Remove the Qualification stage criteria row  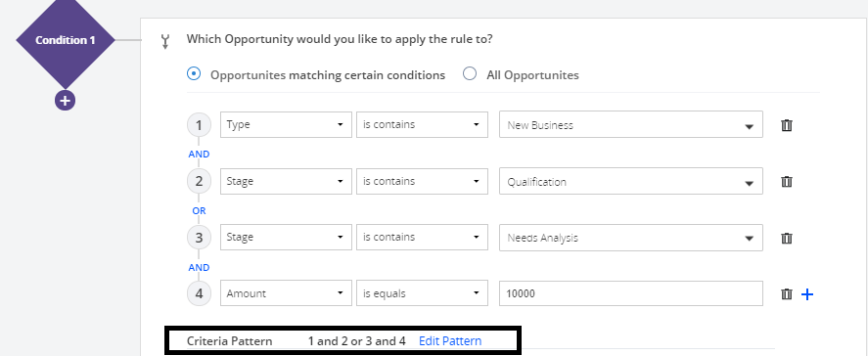(x=786, y=182)
